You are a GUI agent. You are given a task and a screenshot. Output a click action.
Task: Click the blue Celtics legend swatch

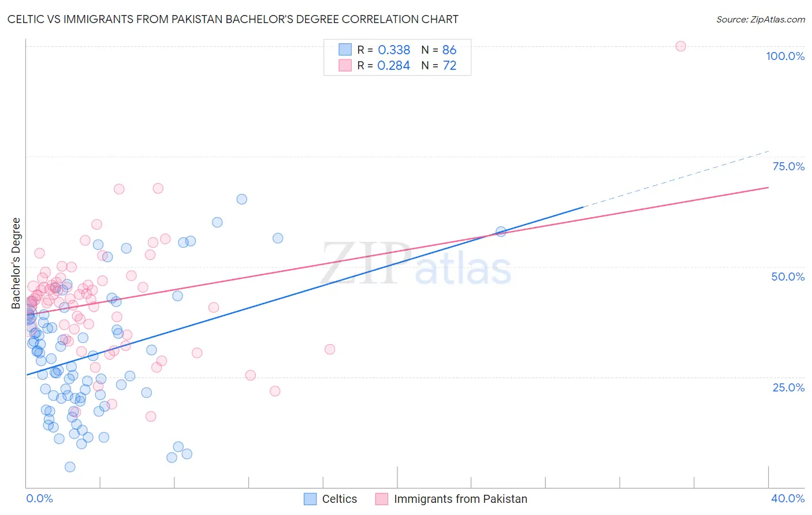click(310, 499)
